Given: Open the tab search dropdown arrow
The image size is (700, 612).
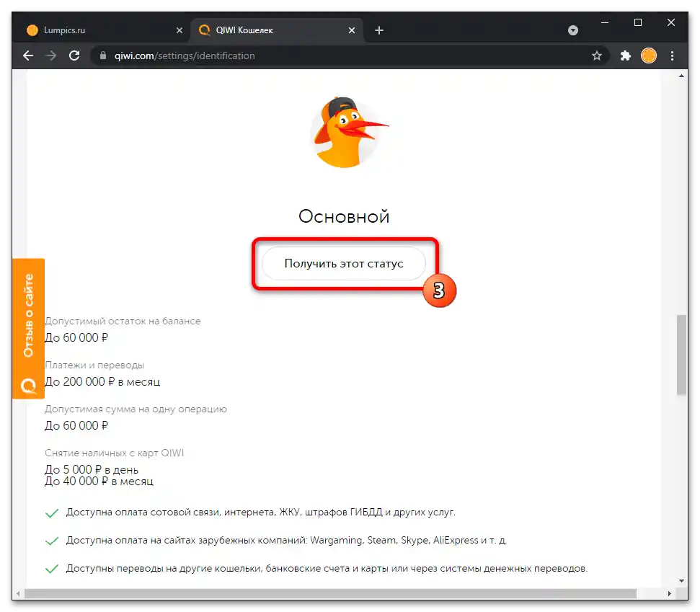Looking at the screenshot, I should coord(573,30).
